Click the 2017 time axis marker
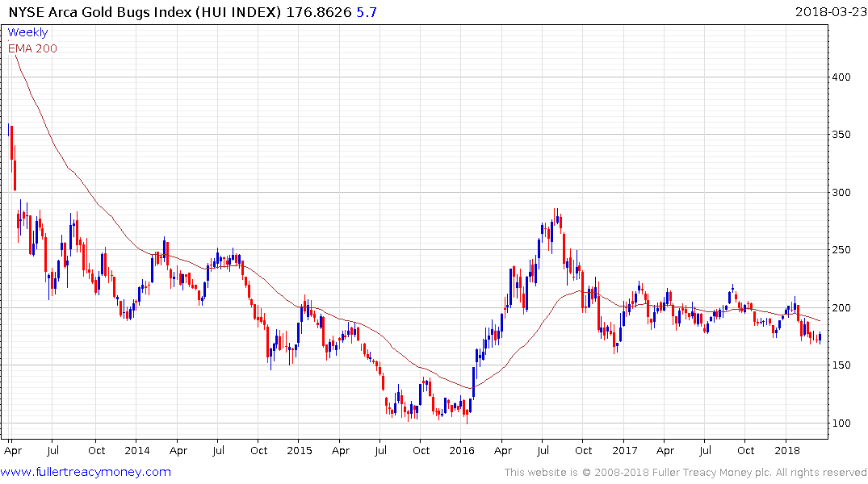The height and width of the screenshot is (484, 868). (x=624, y=450)
